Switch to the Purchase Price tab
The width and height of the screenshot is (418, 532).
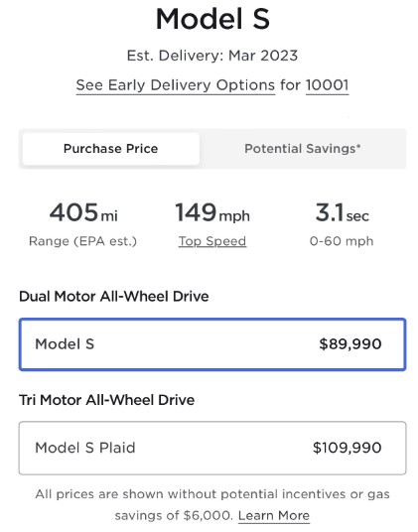pyautogui.click(x=110, y=149)
